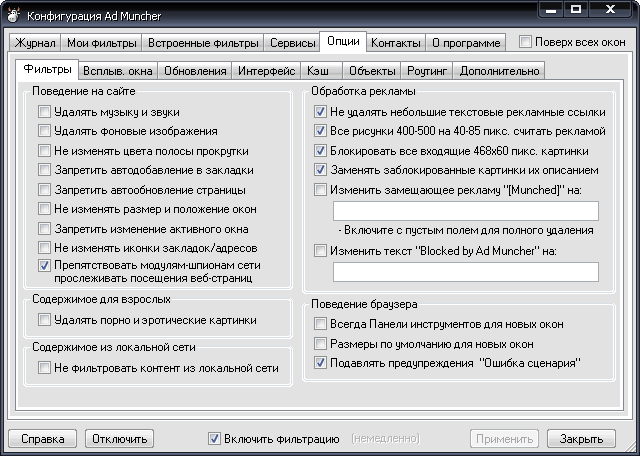Viewport: 640px width, 456px height.
Task: Open the Интерфейс sub-tab
Action: pyautogui.click(x=266, y=71)
